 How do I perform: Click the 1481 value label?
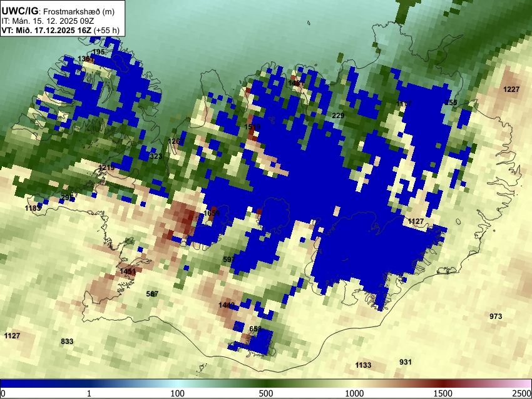pos(296,83)
